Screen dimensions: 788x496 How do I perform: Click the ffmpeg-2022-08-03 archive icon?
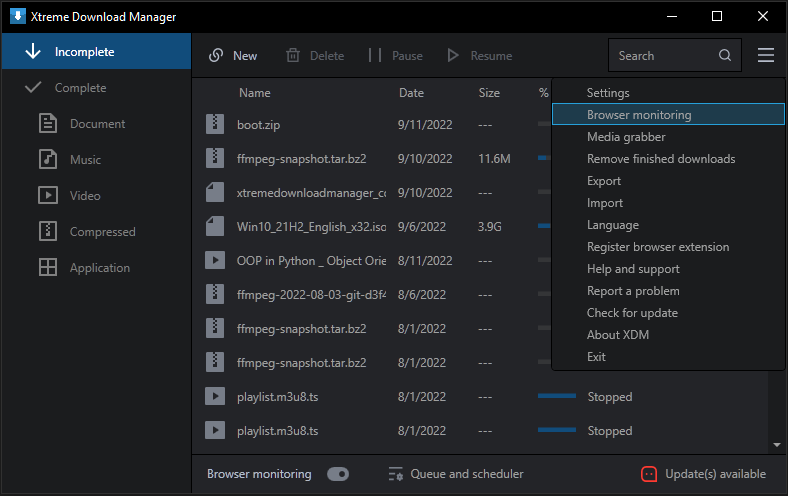215,294
